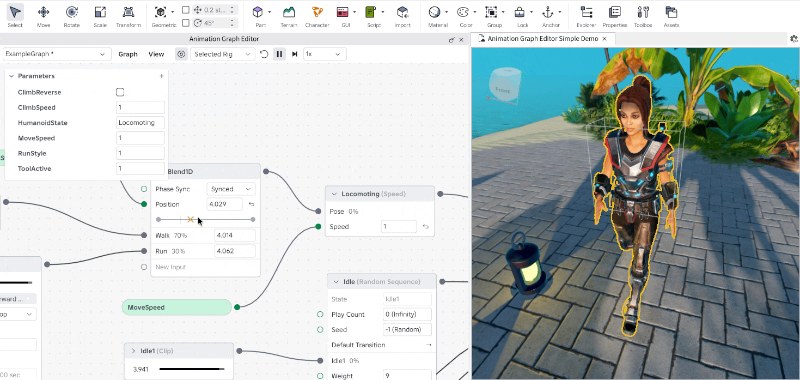Open the Phase Sync Synced dropdown
Image resolution: width=800 pixels, height=380 pixels.
[x=231, y=189]
